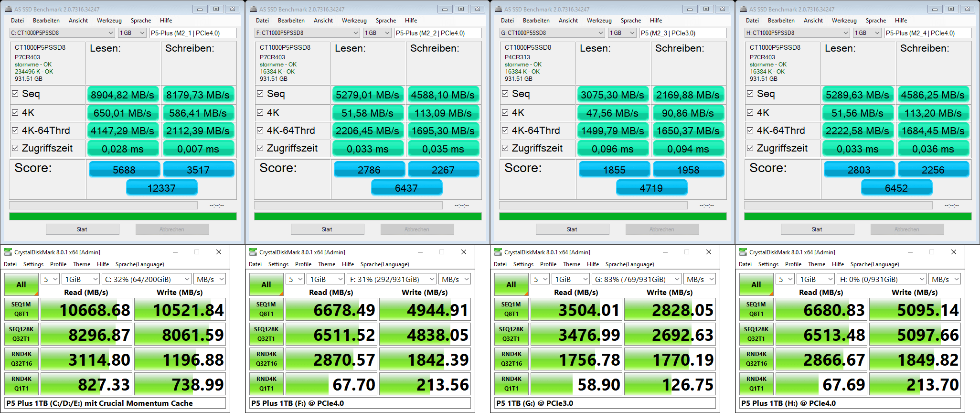Click Seq read value 3075,30 MB/s
This screenshot has height=413, width=980.
tap(612, 95)
